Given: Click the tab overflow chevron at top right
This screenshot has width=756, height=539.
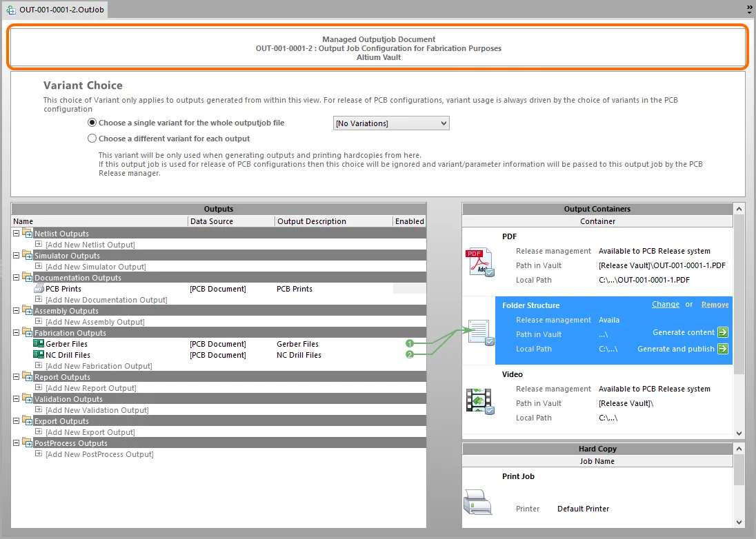Looking at the screenshot, I should [749, 10].
